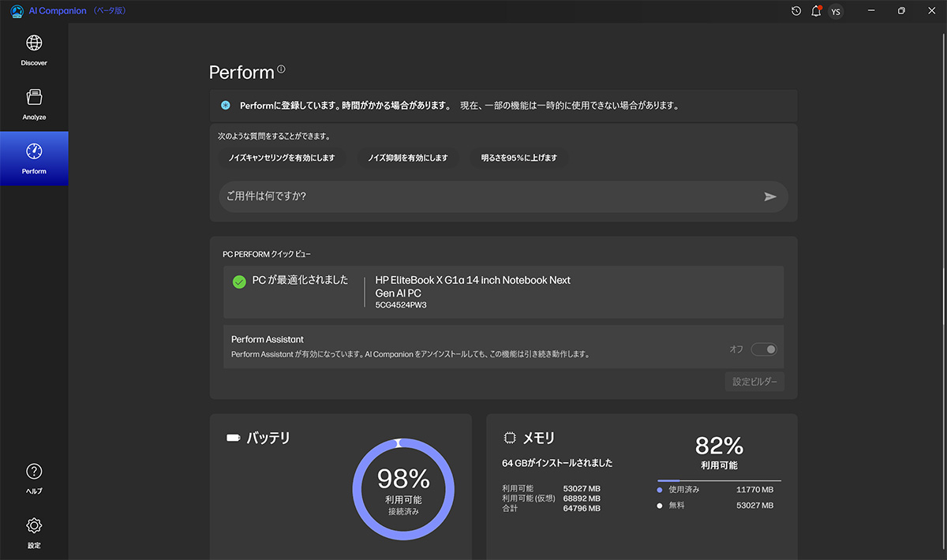Viewport: 947px width, 560px height.
Task: Click the 64796 MB total value
Action: (x=582, y=509)
